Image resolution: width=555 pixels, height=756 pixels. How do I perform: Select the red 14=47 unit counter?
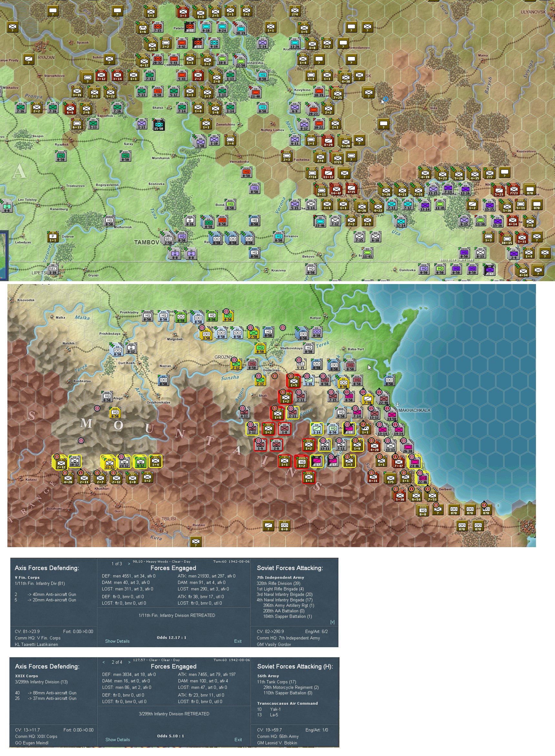(x=336, y=189)
